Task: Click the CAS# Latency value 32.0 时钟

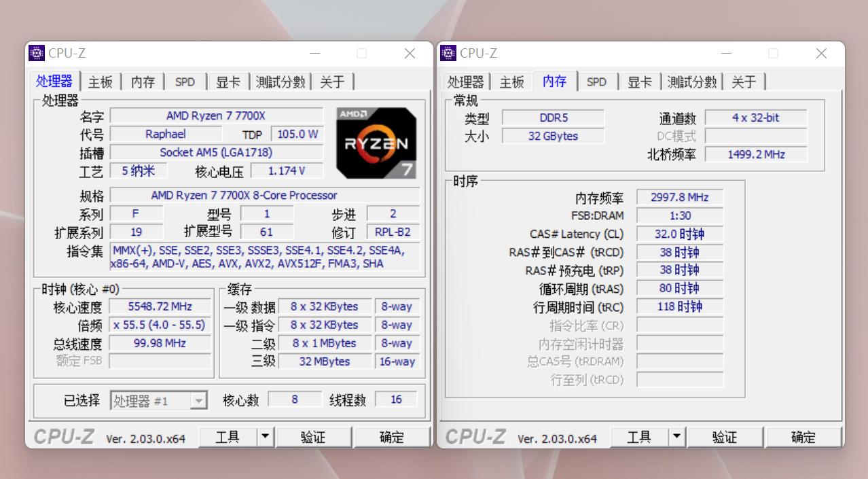Action: click(x=680, y=234)
